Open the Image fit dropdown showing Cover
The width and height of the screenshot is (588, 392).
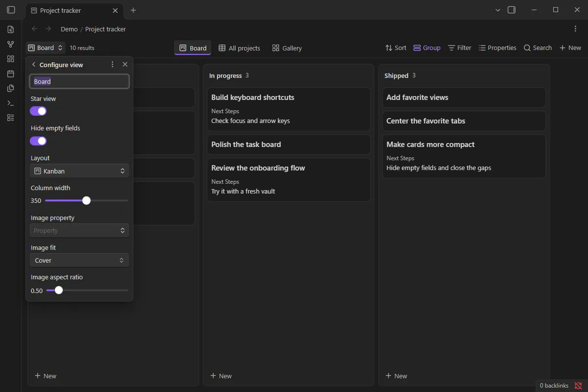click(x=79, y=260)
